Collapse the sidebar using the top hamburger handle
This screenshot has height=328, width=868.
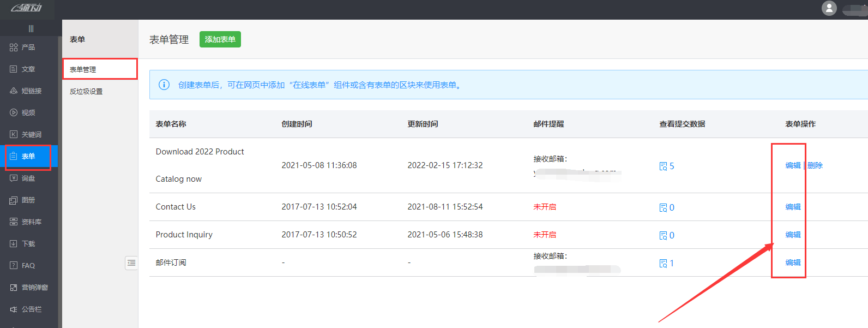point(31,28)
